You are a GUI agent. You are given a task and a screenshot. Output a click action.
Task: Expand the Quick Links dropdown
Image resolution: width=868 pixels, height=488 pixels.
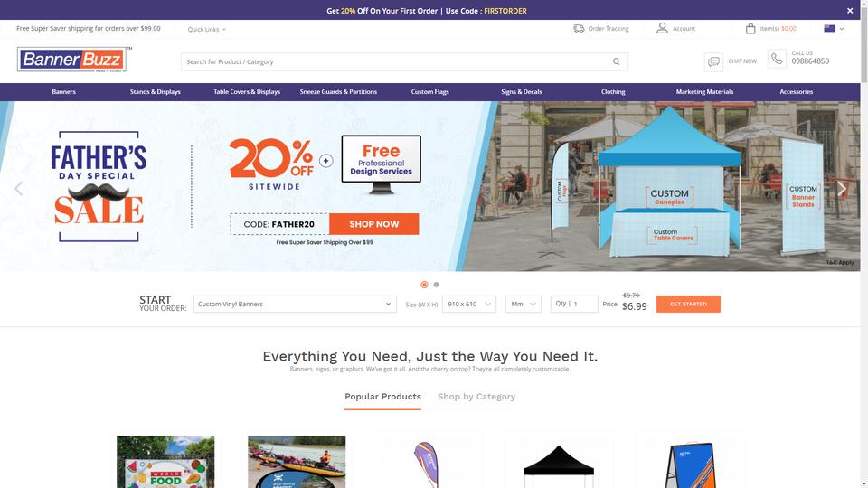tap(206, 29)
